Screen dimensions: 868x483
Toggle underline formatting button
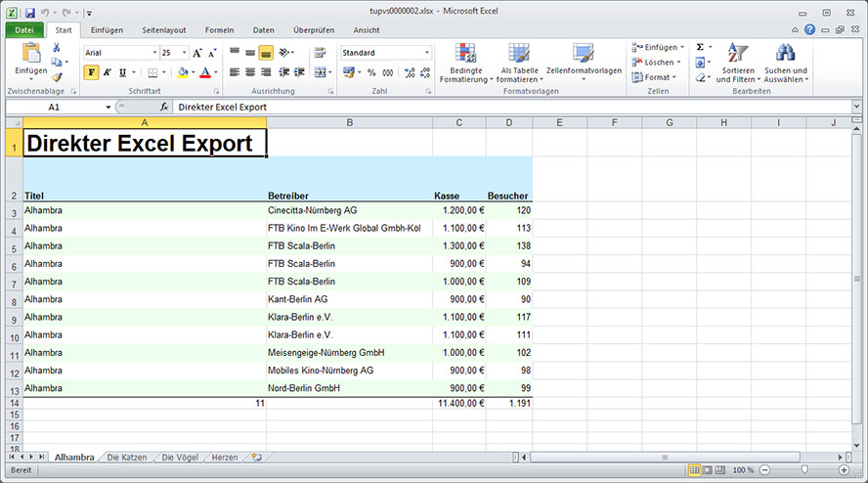[x=122, y=72]
